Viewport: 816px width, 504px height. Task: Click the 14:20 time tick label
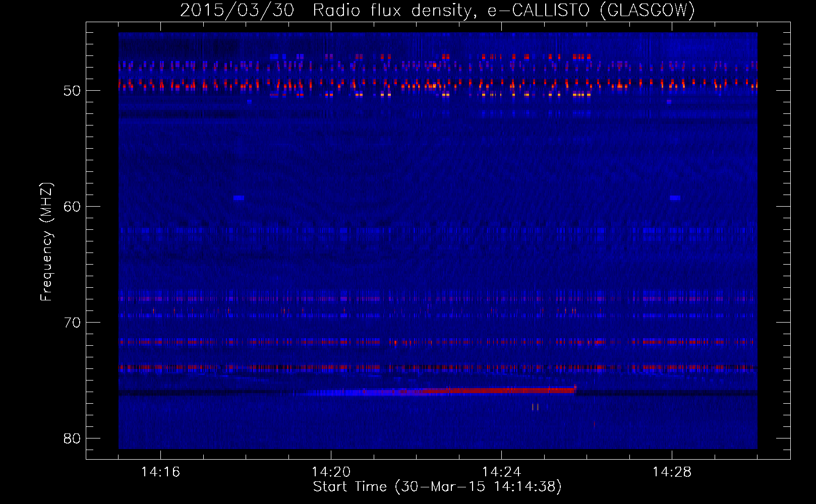(x=331, y=472)
